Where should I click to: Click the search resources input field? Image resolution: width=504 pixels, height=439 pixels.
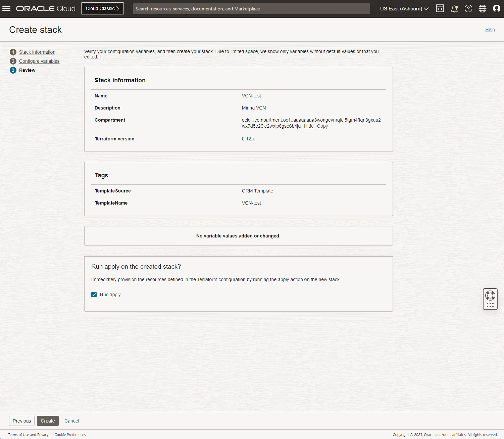252,9
